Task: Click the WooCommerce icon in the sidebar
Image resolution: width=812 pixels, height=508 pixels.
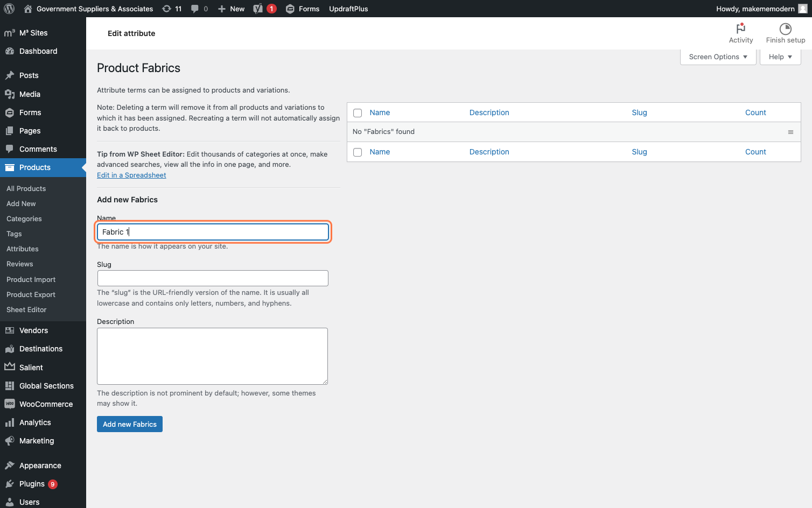Action: (10, 404)
